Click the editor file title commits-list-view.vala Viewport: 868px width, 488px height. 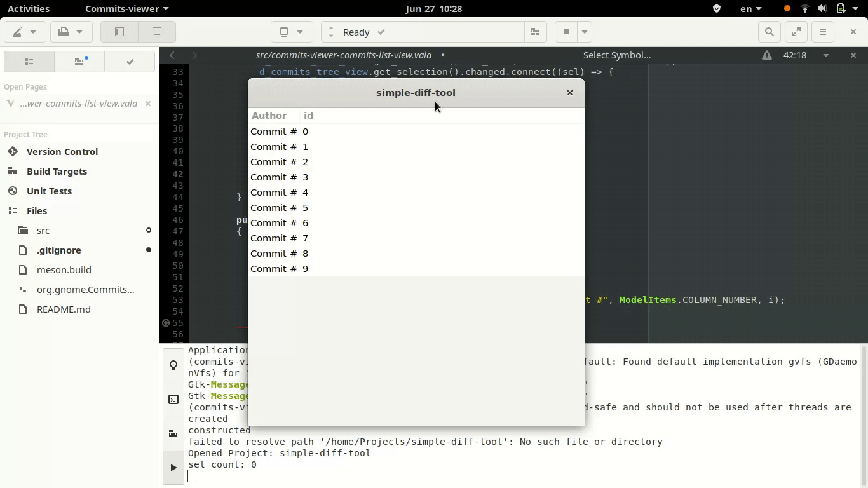pyautogui.click(x=344, y=55)
